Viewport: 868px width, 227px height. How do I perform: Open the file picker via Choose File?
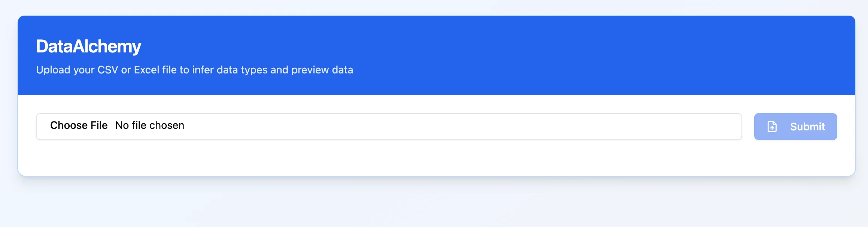click(79, 126)
